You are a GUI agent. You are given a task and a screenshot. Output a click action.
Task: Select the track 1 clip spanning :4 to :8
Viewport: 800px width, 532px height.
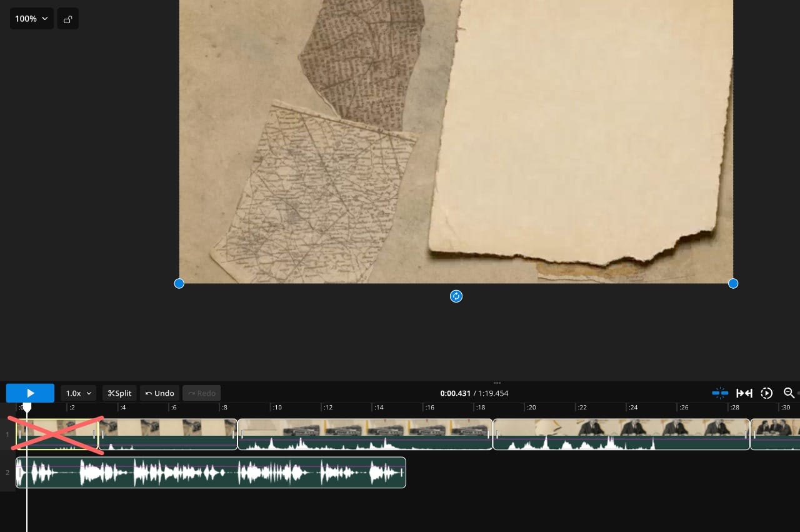click(167, 434)
